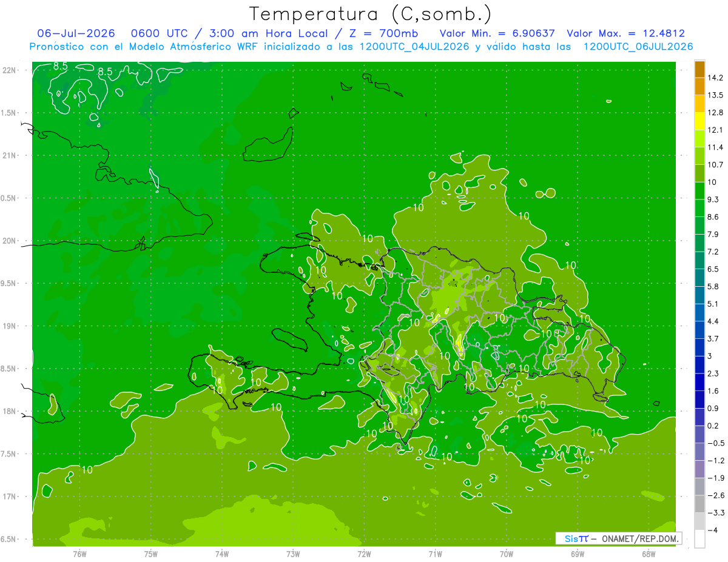Click the "0.9" colorbar value
The image size is (728, 562).
tap(713, 408)
